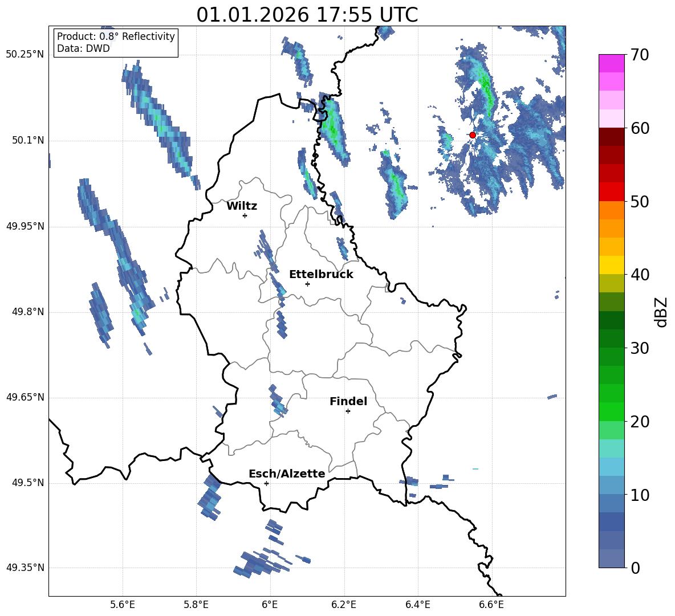675x616 pixels.
Task: Click the light blue swatch between 10 and 20 dBZ
Action: click(611, 467)
